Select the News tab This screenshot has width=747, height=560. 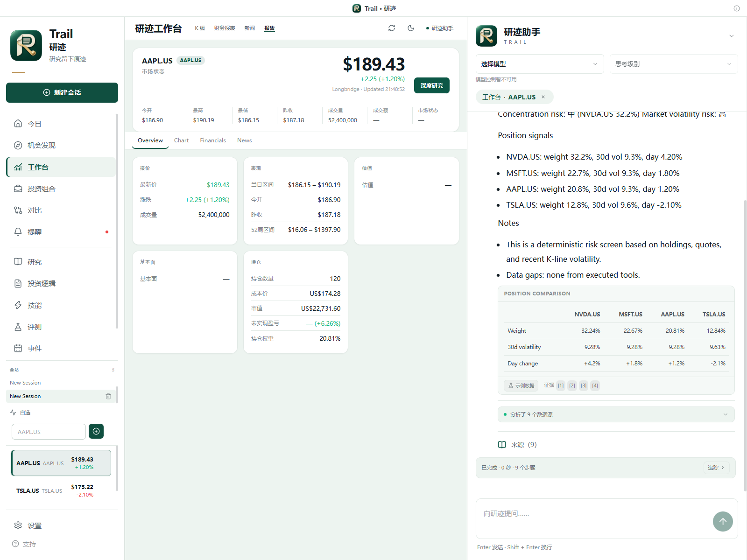tap(244, 140)
